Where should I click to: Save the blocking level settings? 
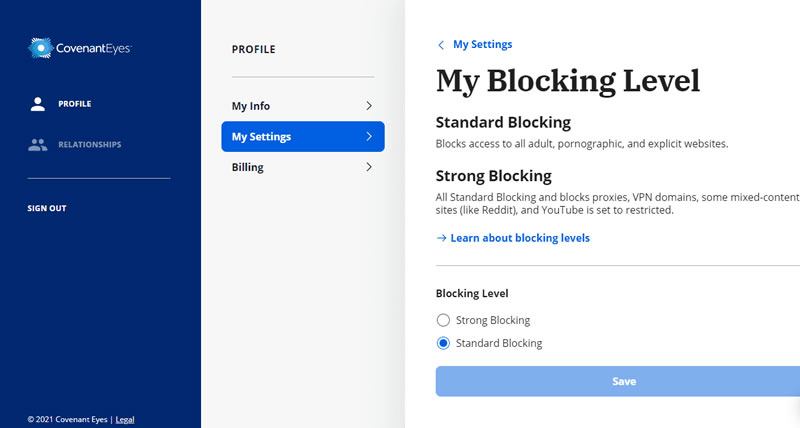click(x=618, y=381)
